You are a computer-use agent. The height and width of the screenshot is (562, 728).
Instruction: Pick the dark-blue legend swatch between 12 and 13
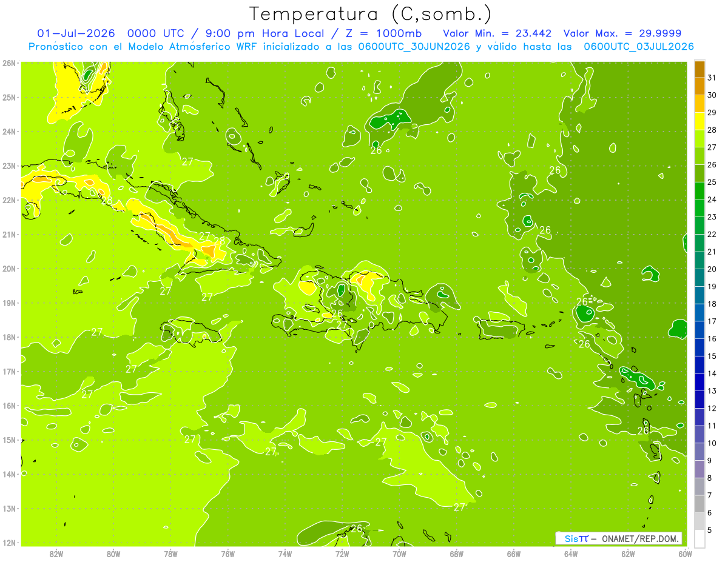click(699, 399)
